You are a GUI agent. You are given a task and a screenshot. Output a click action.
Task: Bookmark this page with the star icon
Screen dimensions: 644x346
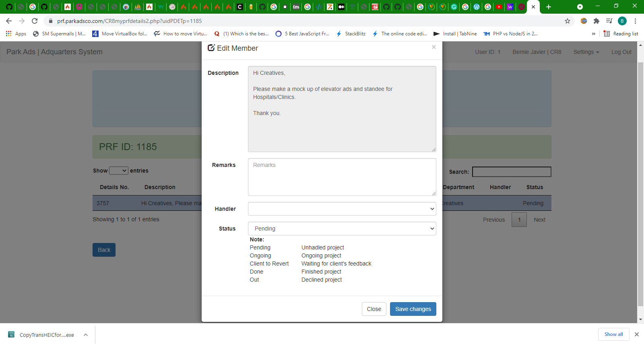[x=568, y=21]
